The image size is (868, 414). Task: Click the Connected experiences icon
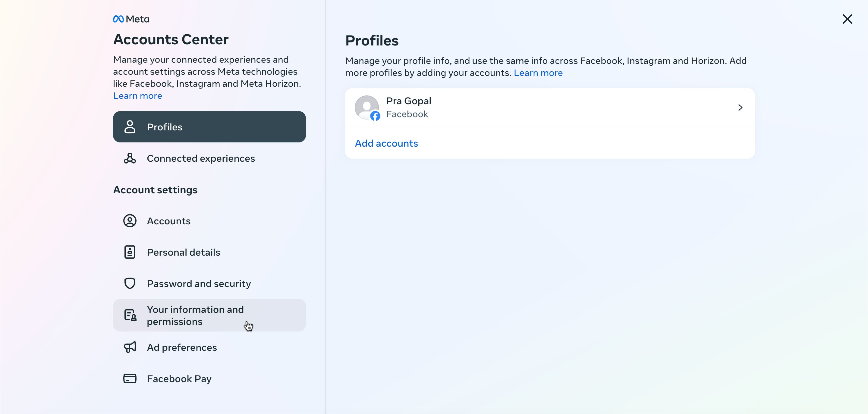(130, 158)
